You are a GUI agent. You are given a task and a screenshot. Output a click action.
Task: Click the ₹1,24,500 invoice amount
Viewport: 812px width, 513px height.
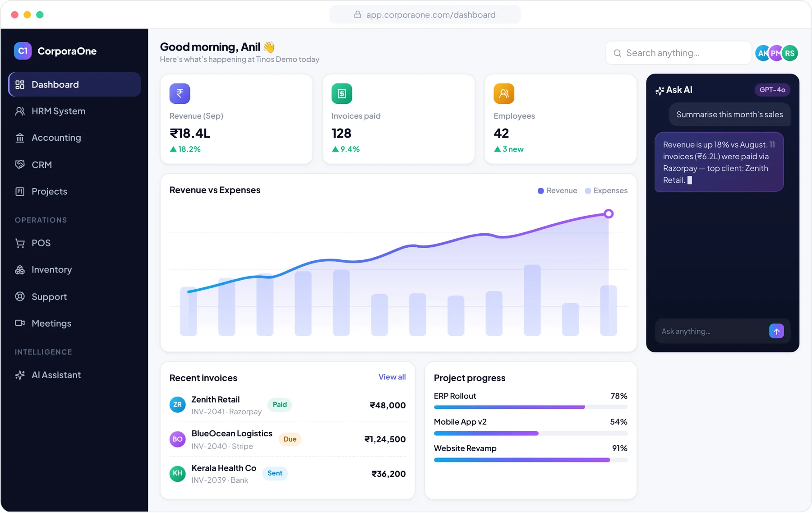click(385, 439)
